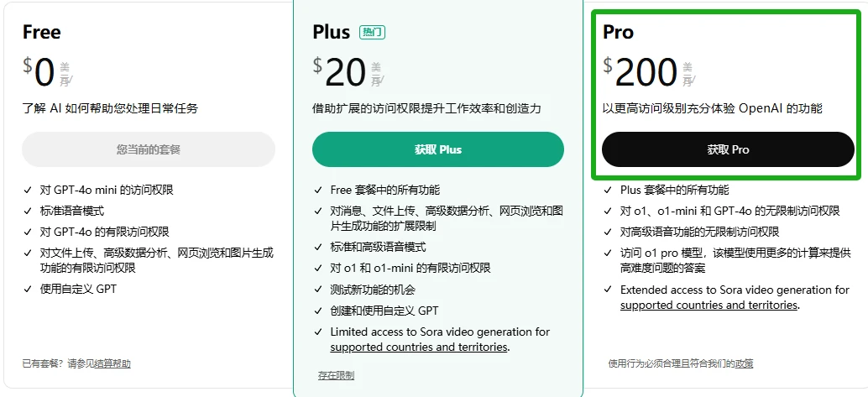The image size is (868, 397).
Task: Click the checkmark beside "Plus 套餐中的所有功能"
Action: tap(609, 191)
